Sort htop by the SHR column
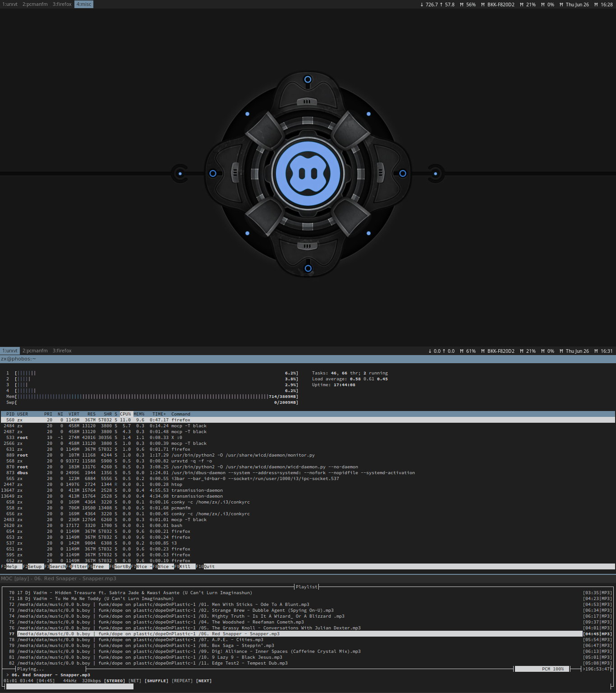 click(108, 414)
